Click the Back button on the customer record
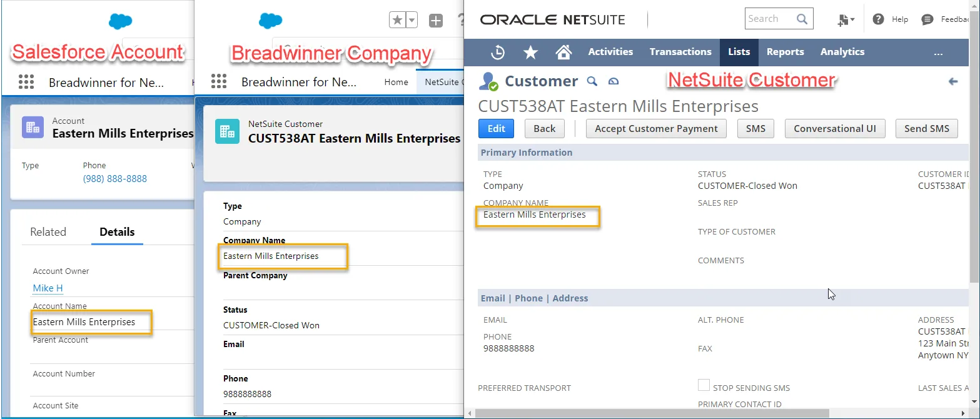 pos(545,129)
